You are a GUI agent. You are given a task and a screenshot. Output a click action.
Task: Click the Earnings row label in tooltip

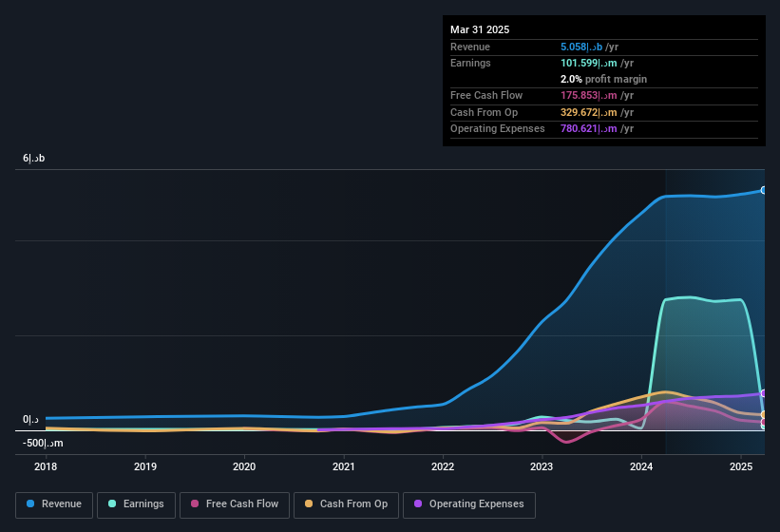[470, 63]
